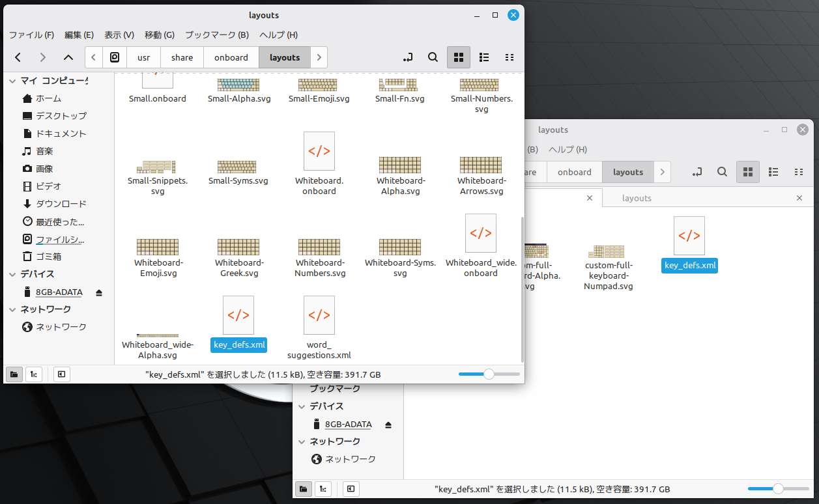Collapse the マイ コンピュータ sidebar section
Image resolution: width=819 pixels, height=504 pixels.
[12, 81]
